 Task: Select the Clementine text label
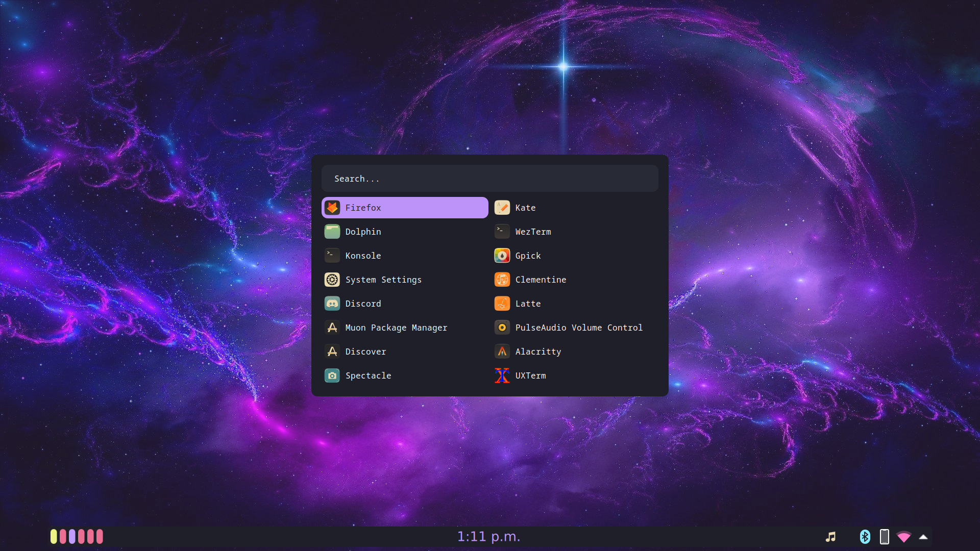541,280
